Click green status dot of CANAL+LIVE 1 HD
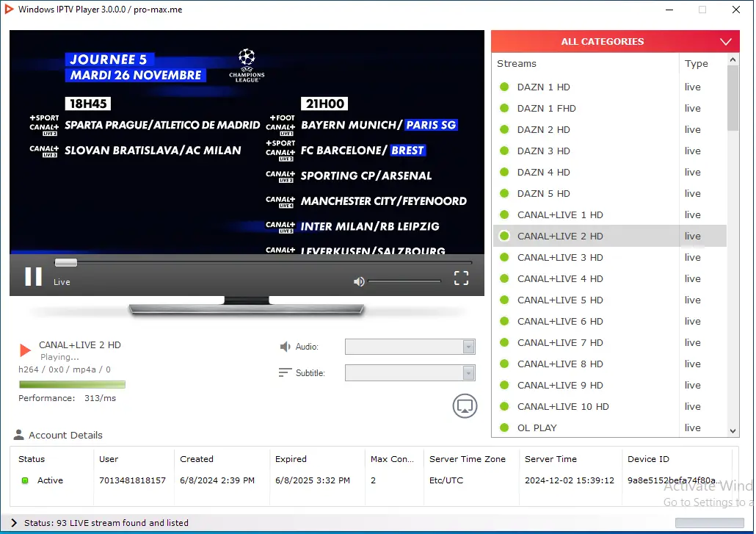The height and width of the screenshot is (534, 756). (504, 214)
